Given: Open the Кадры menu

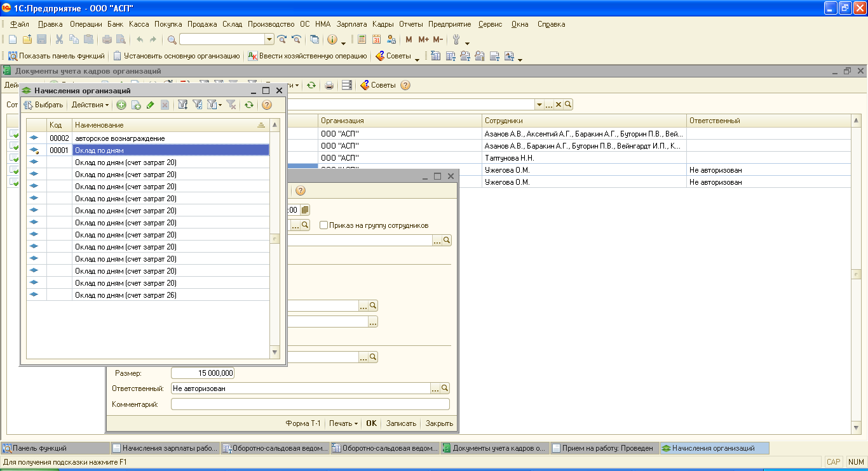Looking at the screenshot, I should pos(383,24).
